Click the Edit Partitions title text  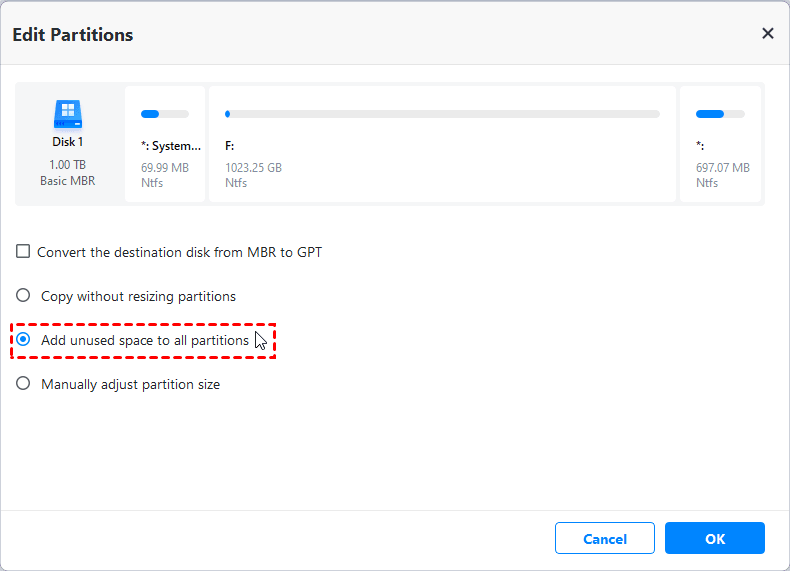tap(72, 35)
